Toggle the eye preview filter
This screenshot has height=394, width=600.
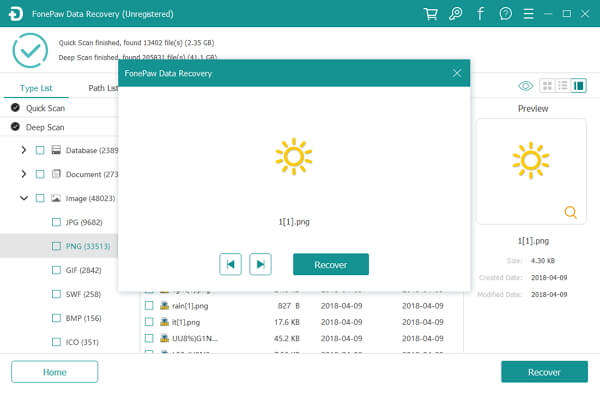(525, 86)
